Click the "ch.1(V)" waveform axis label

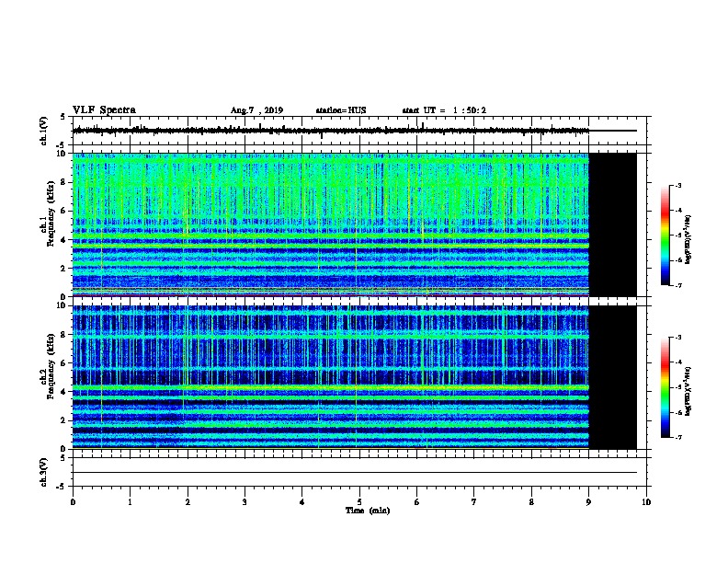pyautogui.click(x=43, y=131)
